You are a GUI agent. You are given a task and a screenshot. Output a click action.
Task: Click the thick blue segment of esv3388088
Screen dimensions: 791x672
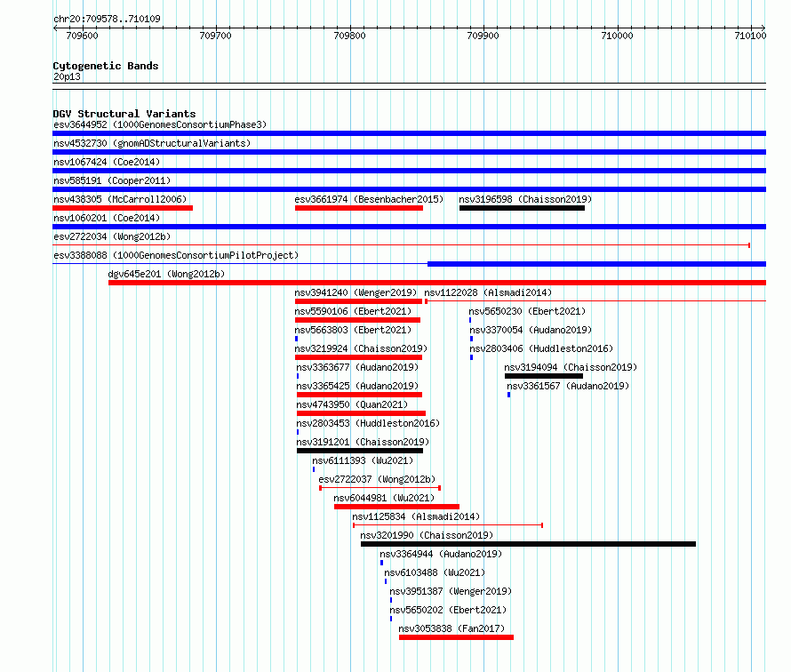(596, 264)
